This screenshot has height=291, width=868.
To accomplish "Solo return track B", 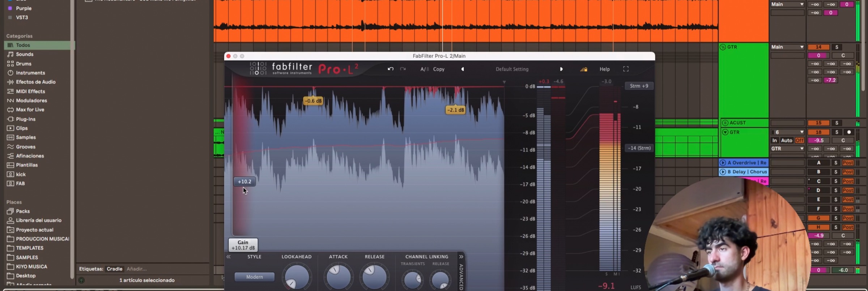I will pos(836,172).
